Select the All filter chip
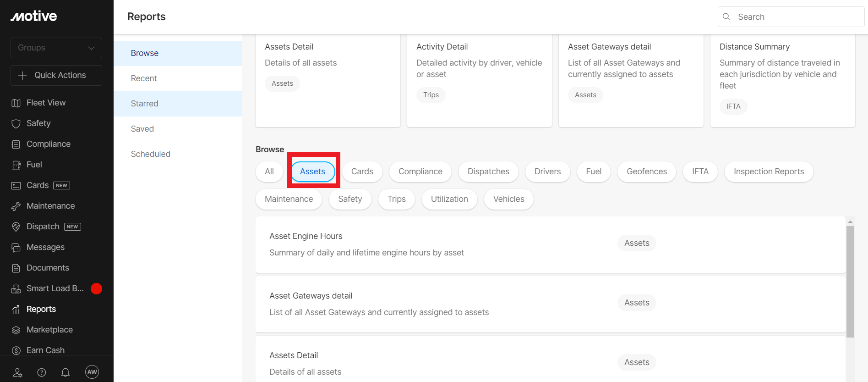This screenshot has width=868, height=382. coord(269,172)
